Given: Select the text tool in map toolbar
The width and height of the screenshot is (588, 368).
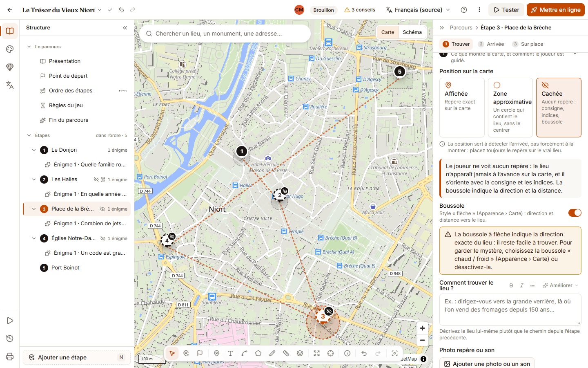Looking at the screenshot, I should [230, 353].
